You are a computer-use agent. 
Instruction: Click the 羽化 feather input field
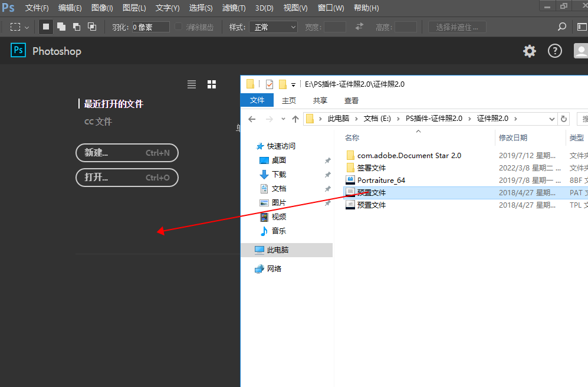point(151,27)
